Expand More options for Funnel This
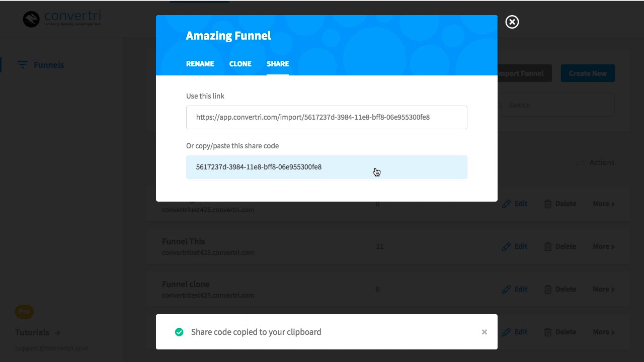 coord(603,246)
